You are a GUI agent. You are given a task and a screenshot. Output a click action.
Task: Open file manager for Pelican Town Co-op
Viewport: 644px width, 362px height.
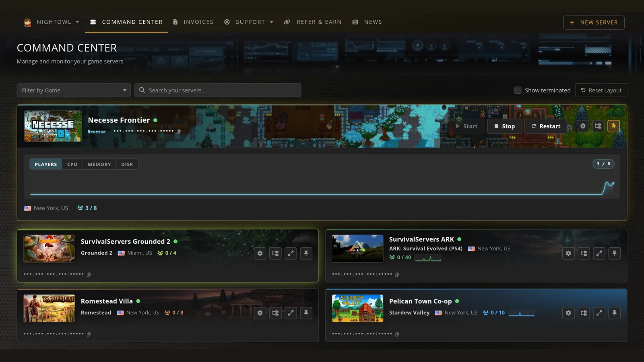click(x=584, y=313)
